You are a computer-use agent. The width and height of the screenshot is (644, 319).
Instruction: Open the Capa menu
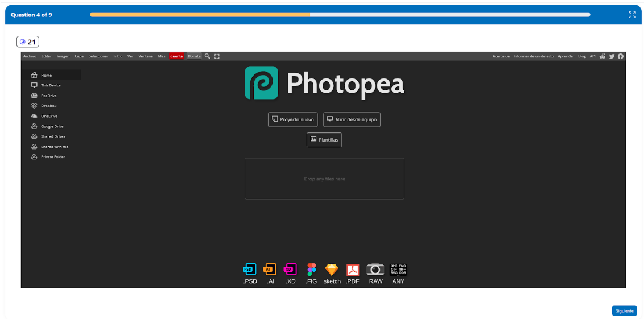pyautogui.click(x=79, y=56)
